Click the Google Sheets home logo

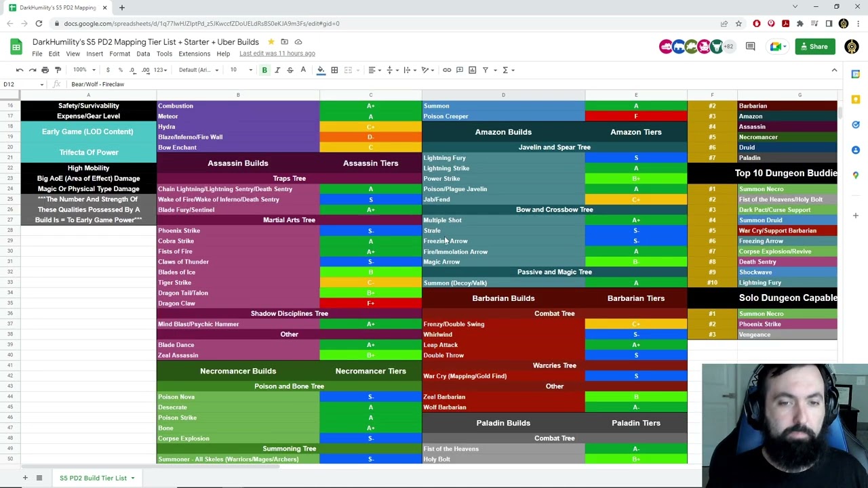tap(16, 47)
